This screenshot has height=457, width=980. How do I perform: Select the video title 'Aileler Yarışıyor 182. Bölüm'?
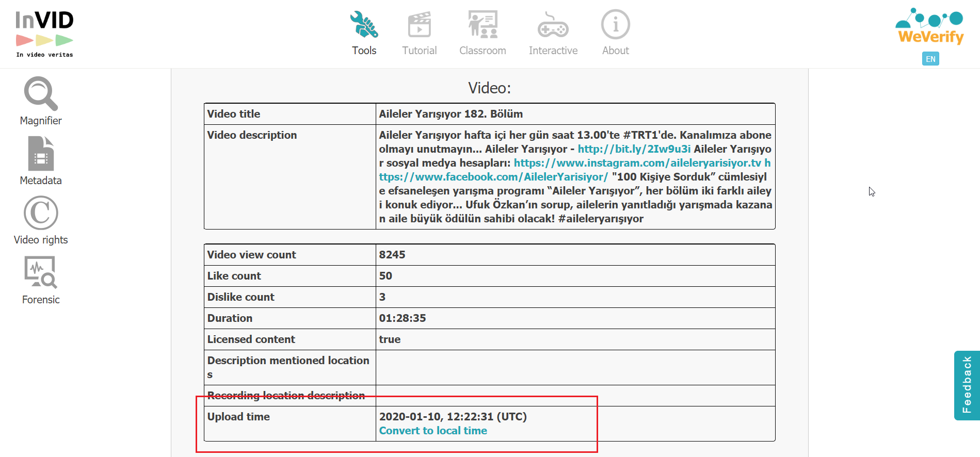[x=451, y=114]
